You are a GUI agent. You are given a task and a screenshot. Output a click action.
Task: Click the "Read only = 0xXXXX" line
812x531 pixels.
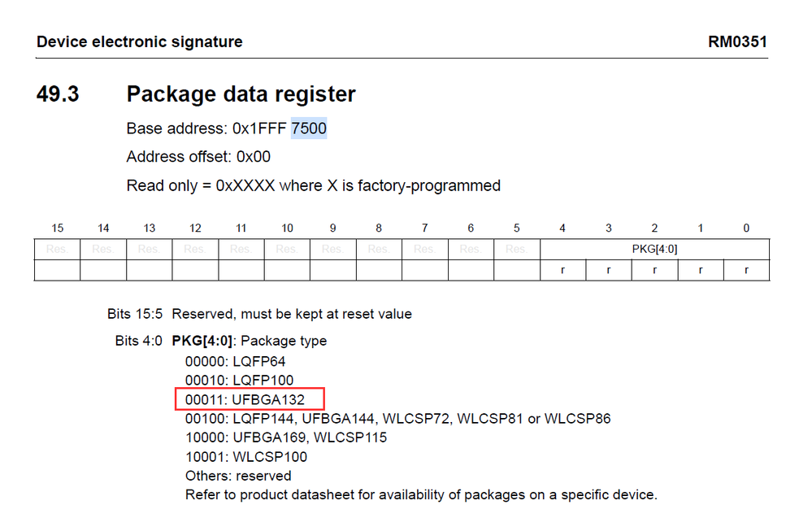(313, 185)
